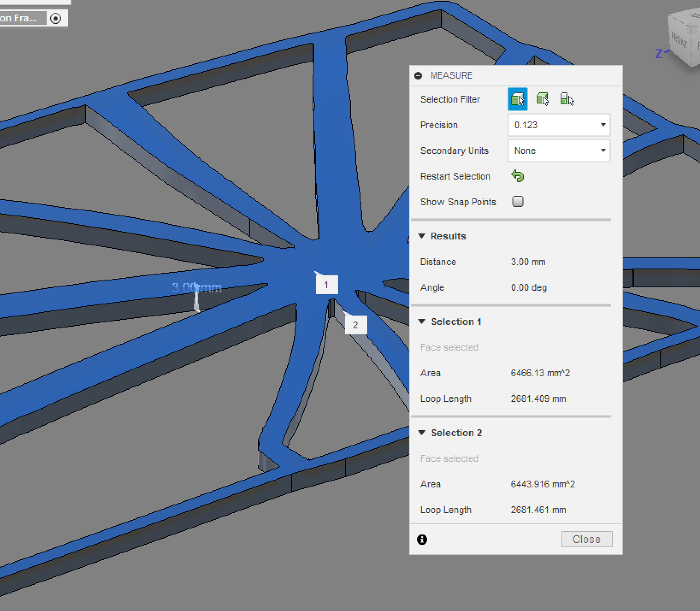This screenshot has width=700, height=611.
Task: Select the component selection filter
Action: coord(567,99)
